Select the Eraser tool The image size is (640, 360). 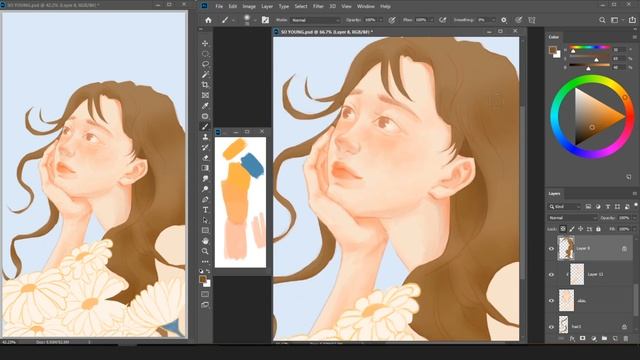click(x=205, y=158)
